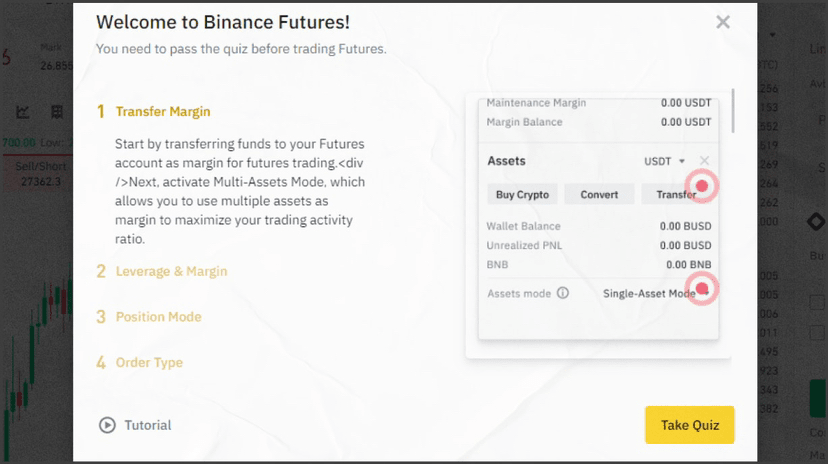
Task: Click the Assets mode info icon
Action: coord(563,293)
